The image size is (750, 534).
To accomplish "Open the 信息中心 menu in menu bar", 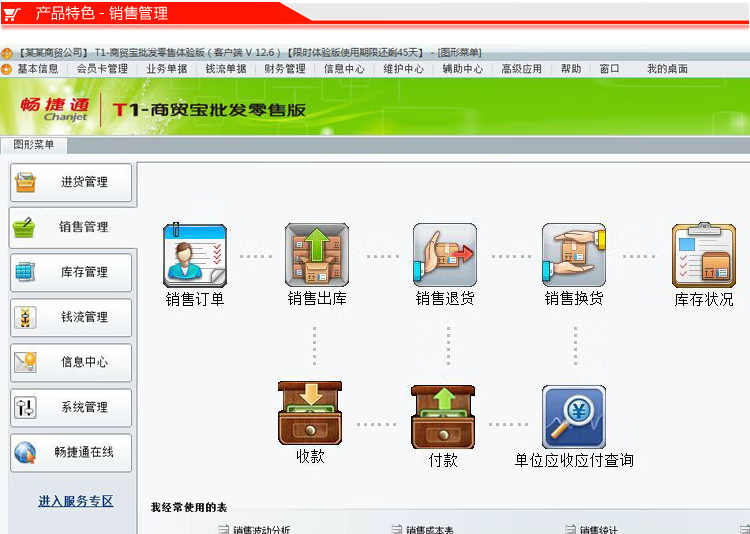I will tap(344, 69).
